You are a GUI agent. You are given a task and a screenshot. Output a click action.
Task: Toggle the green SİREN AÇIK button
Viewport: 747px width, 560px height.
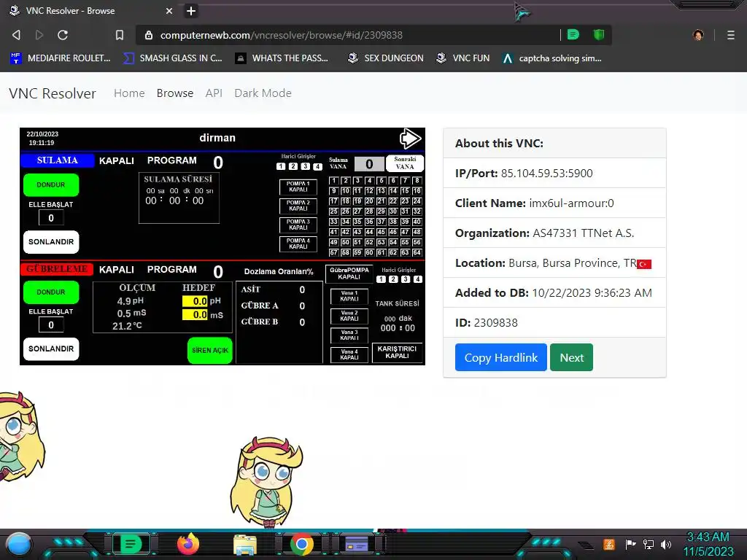[x=209, y=351]
